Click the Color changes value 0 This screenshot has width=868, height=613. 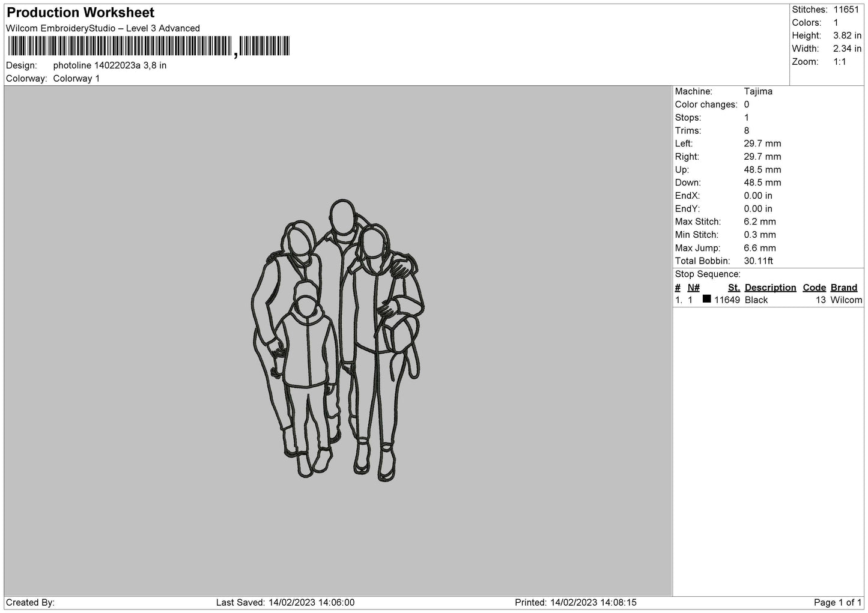[747, 104]
